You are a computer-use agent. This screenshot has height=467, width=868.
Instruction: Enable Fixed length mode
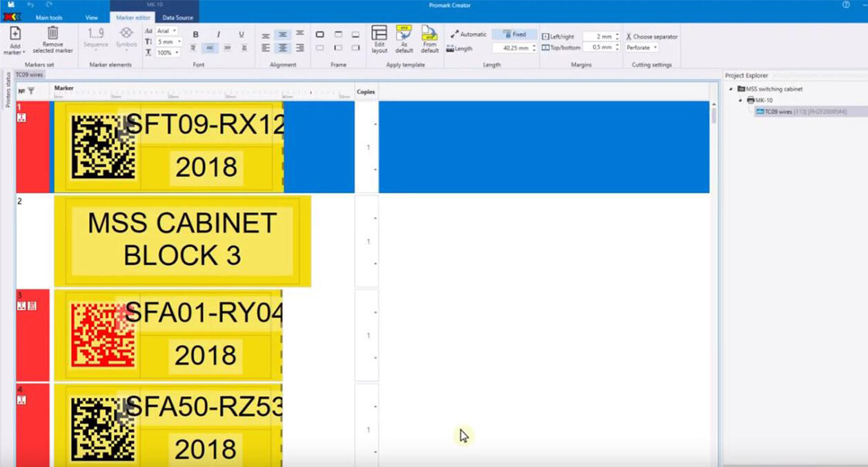tap(516, 33)
